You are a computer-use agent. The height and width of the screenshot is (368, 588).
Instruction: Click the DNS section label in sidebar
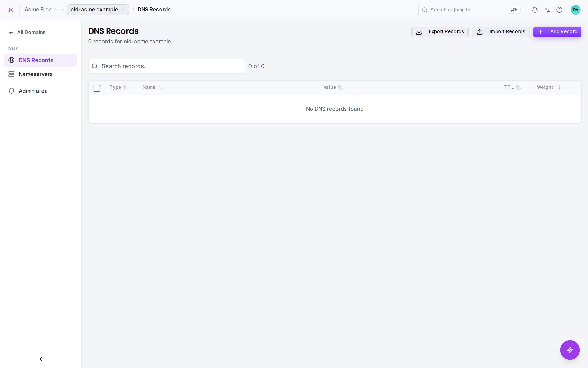(13, 49)
